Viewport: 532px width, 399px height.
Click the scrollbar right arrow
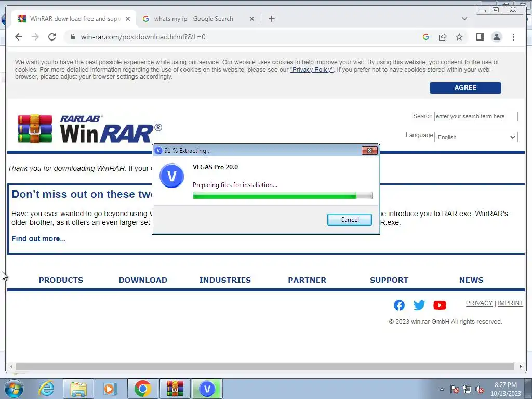[x=520, y=366]
